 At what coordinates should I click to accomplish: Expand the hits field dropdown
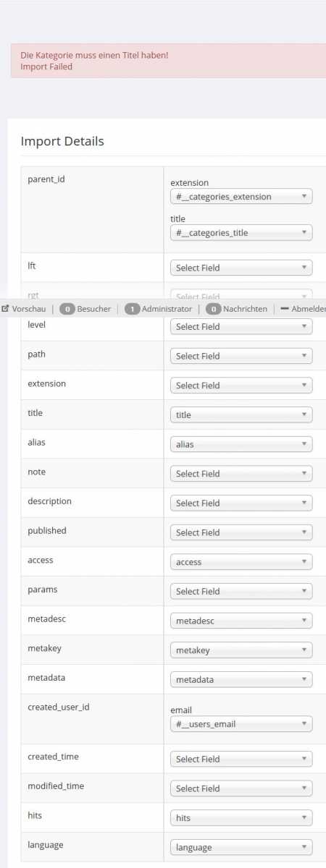(241, 818)
